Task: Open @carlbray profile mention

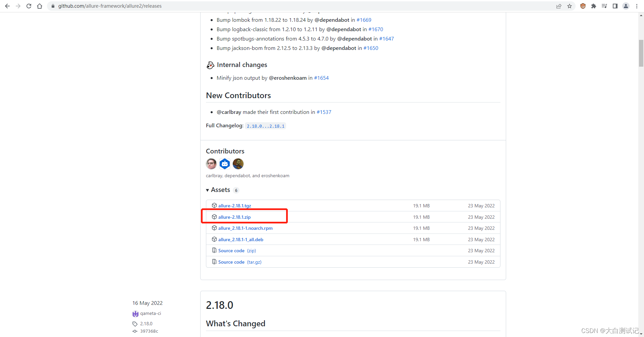Action: click(x=229, y=112)
